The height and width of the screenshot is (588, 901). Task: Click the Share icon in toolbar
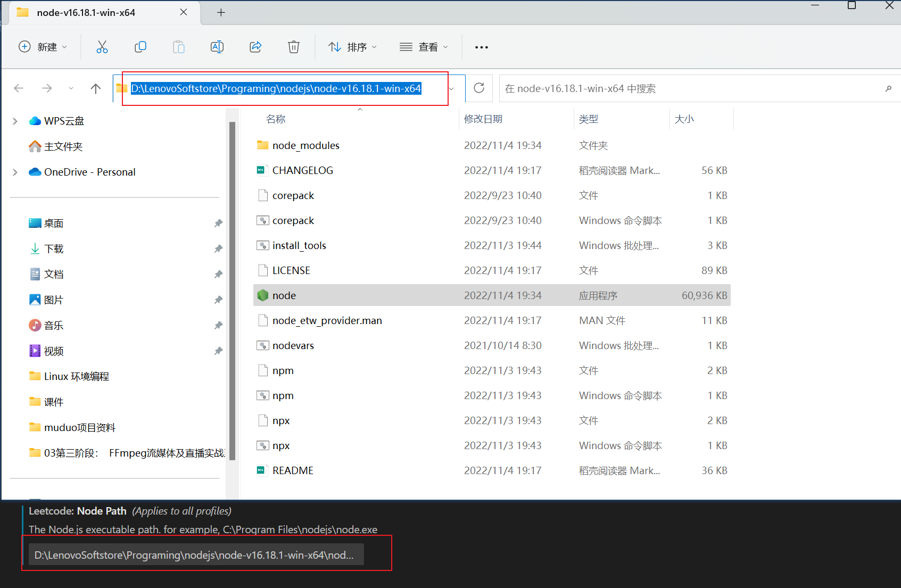[255, 47]
